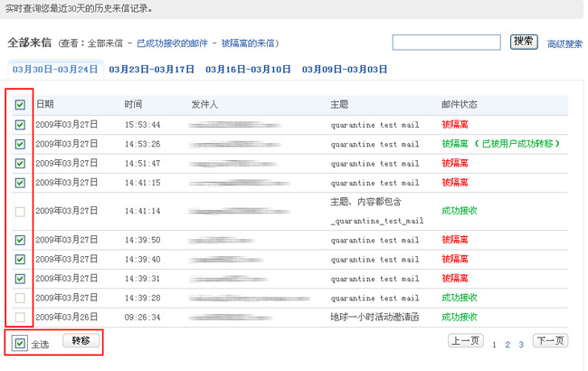588x371 pixels.
Task: Click the search text input field
Action: (x=447, y=43)
